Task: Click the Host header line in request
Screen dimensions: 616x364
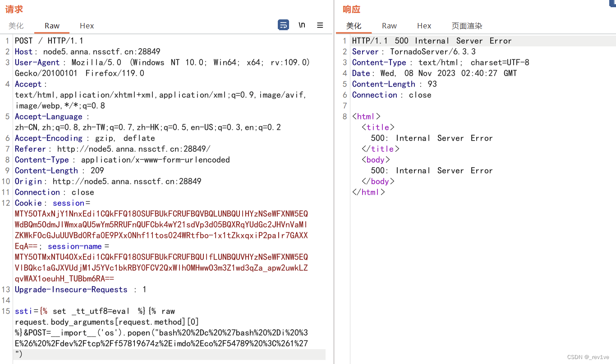Action: pyautogui.click(x=87, y=51)
